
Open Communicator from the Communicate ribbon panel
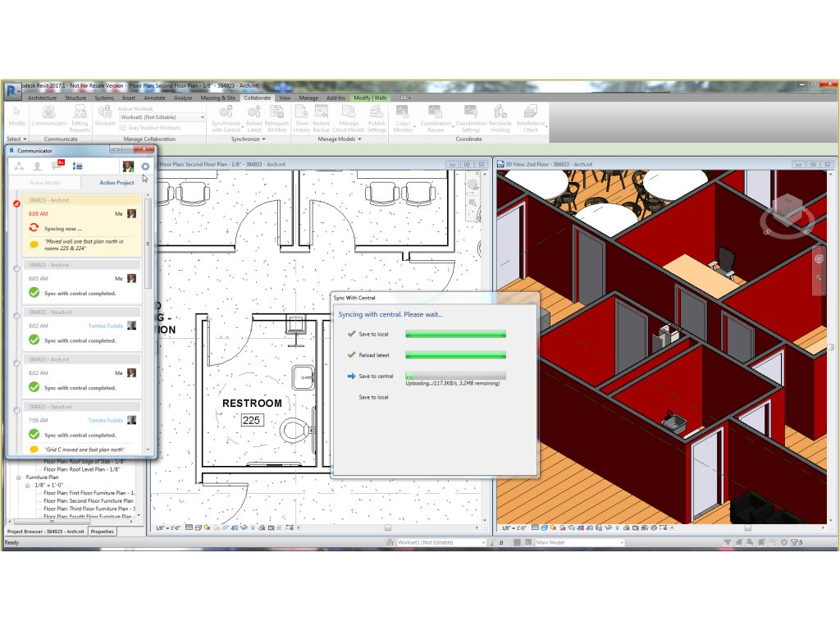tap(49, 116)
